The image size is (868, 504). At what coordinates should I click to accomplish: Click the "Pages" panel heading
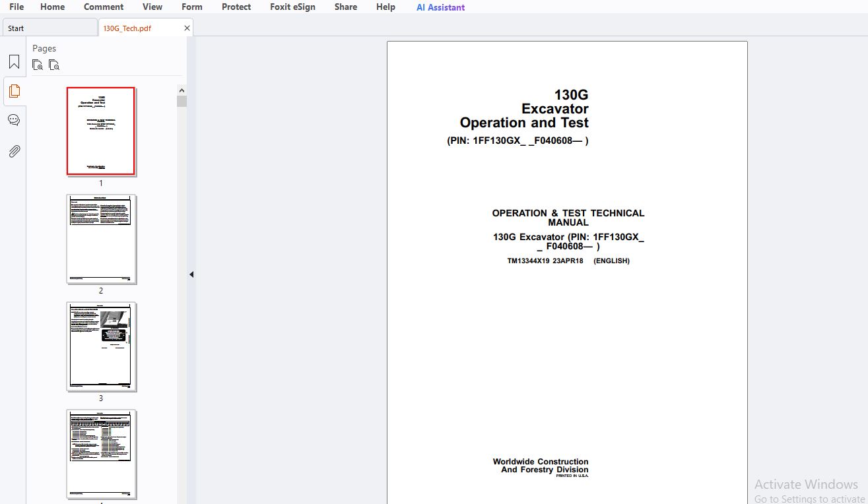[44, 48]
